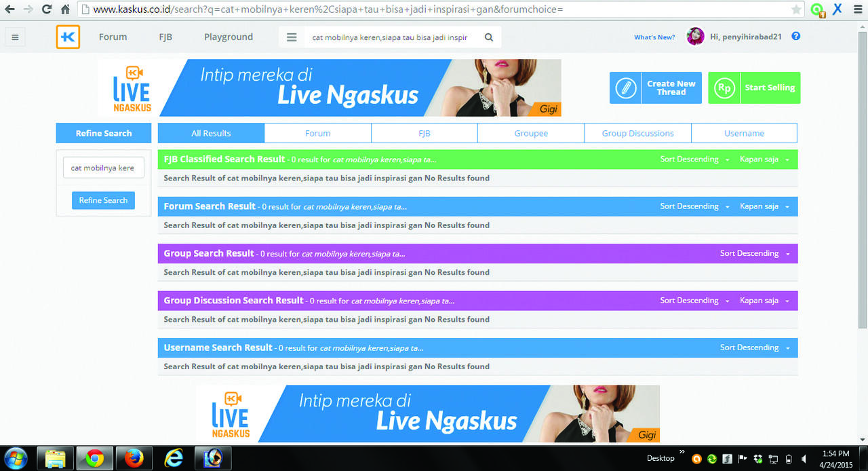This screenshot has width=868, height=471.
Task: Expand Kapan saja in Group Discussion results
Action: [764, 301]
